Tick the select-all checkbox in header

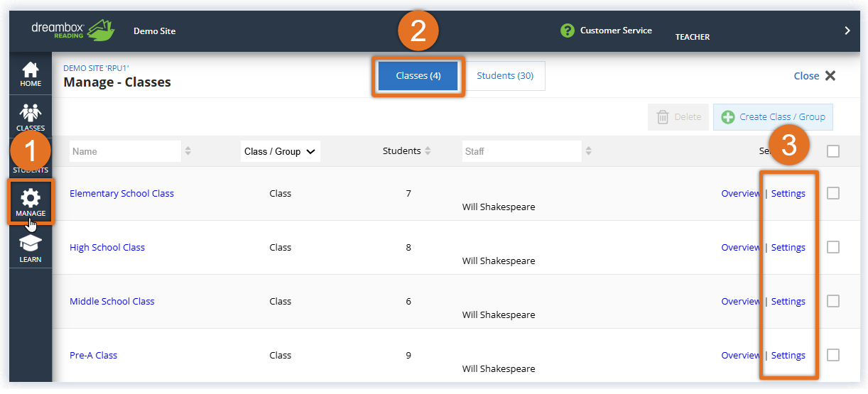click(833, 151)
